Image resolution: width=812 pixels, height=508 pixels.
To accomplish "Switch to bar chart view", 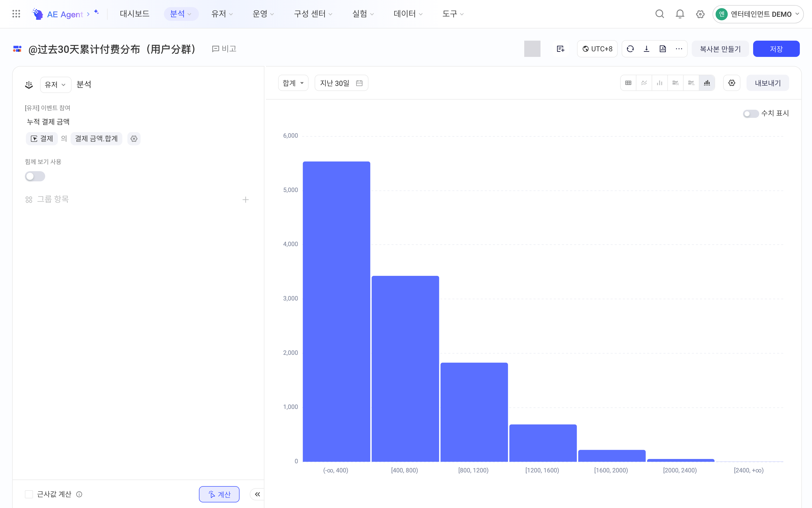I will tap(660, 83).
